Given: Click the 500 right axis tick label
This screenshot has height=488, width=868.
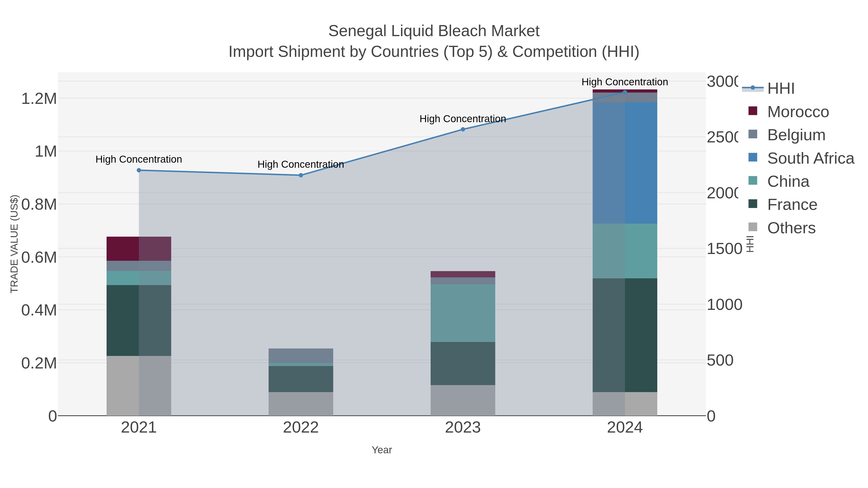Looking at the screenshot, I should tap(720, 360).
